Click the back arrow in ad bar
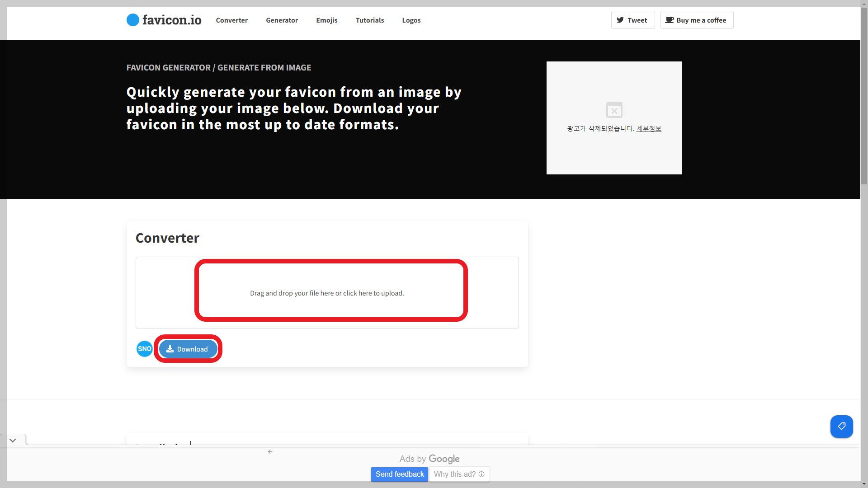868x488 pixels. pos(270,451)
